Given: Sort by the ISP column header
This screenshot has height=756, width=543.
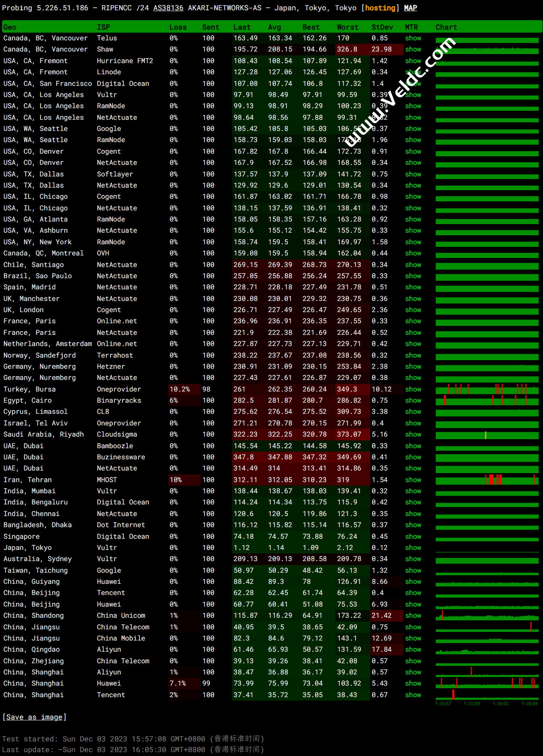Looking at the screenshot, I should click(x=103, y=27).
